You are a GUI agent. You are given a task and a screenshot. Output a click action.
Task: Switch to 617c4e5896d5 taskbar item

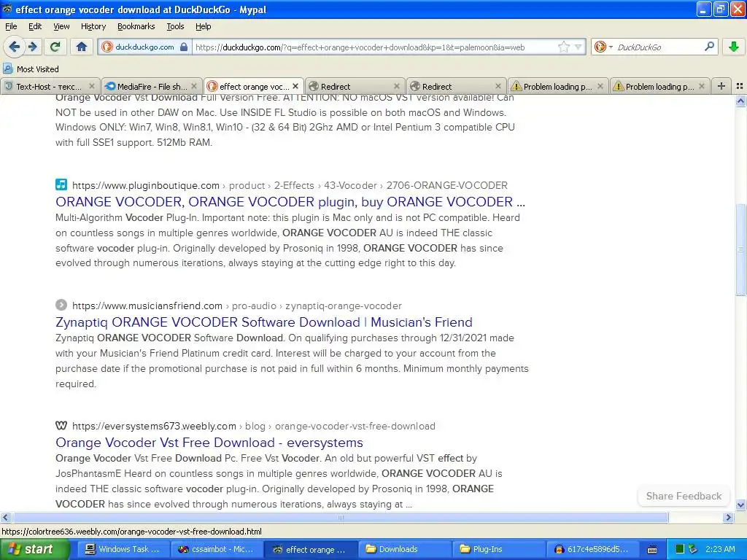(592, 549)
